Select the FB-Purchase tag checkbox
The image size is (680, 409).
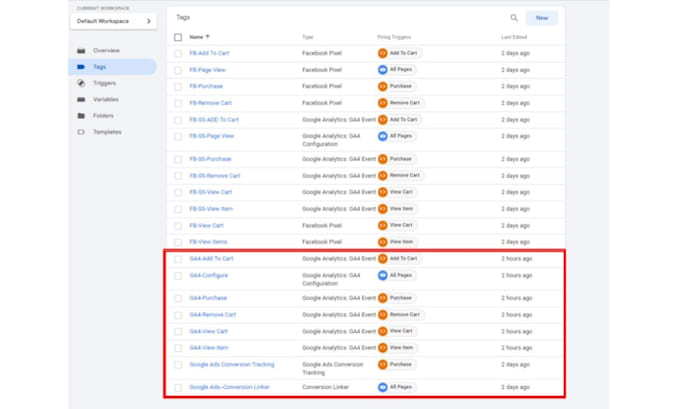coord(178,86)
